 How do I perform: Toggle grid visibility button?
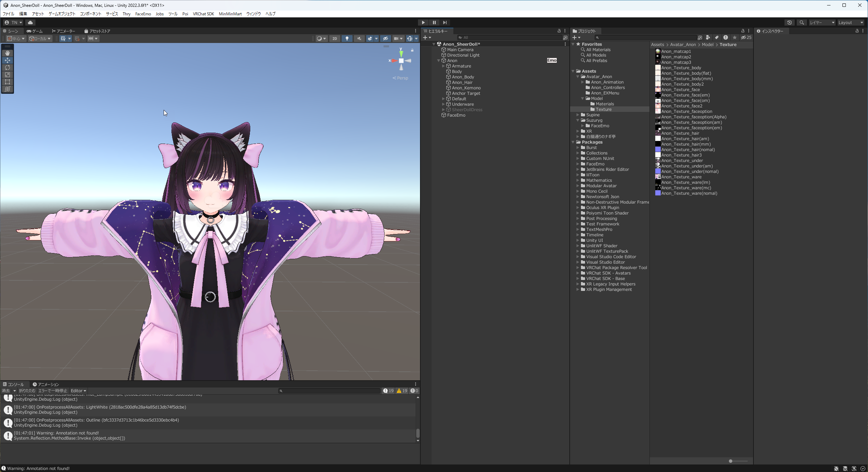(63, 39)
